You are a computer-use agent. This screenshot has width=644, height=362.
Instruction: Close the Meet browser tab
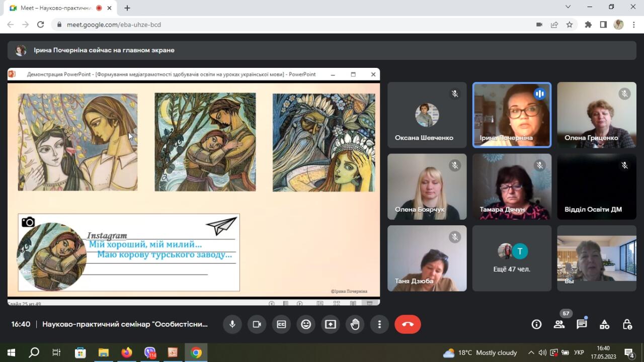click(110, 8)
